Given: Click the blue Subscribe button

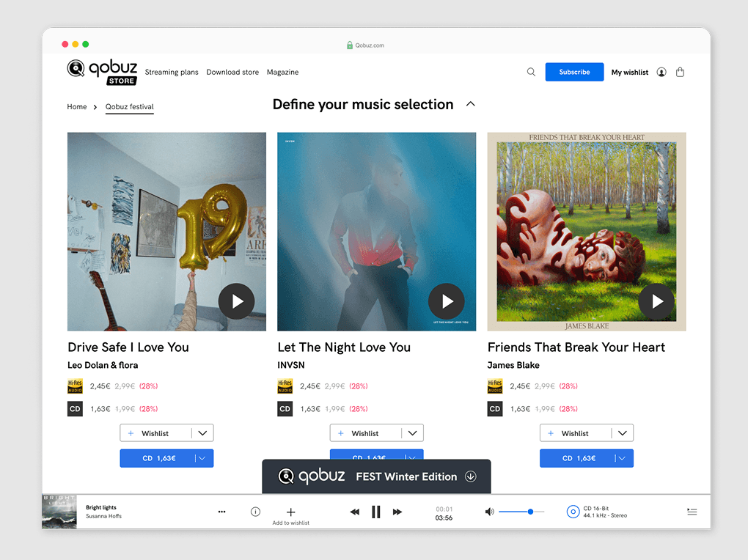Looking at the screenshot, I should tap(574, 72).
